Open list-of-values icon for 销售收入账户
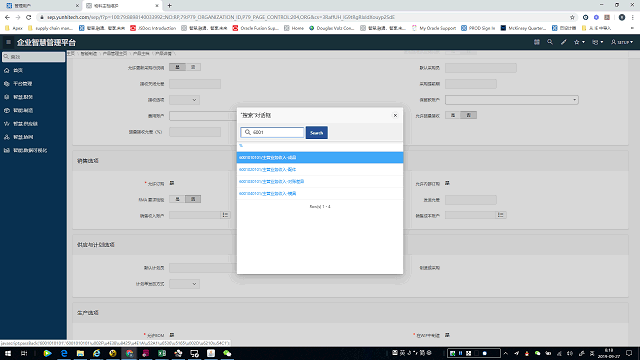 [225, 215]
